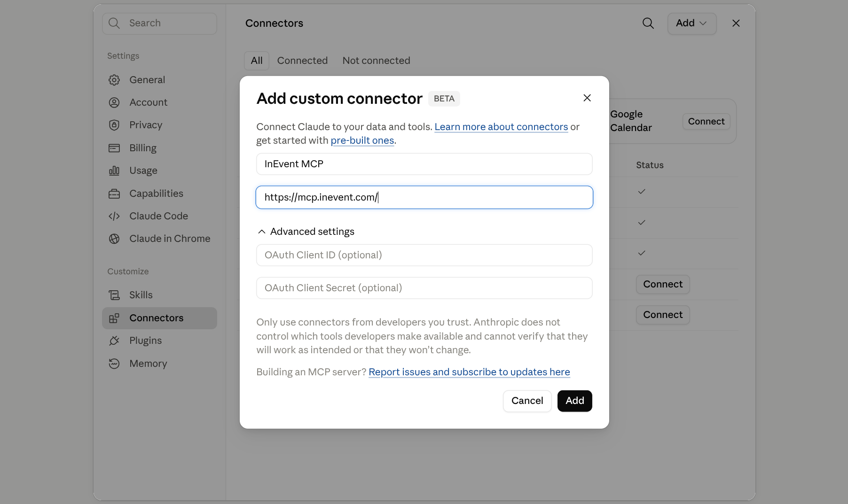Collapse the Advanced settings section
This screenshot has height=504, width=848.
point(306,232)
